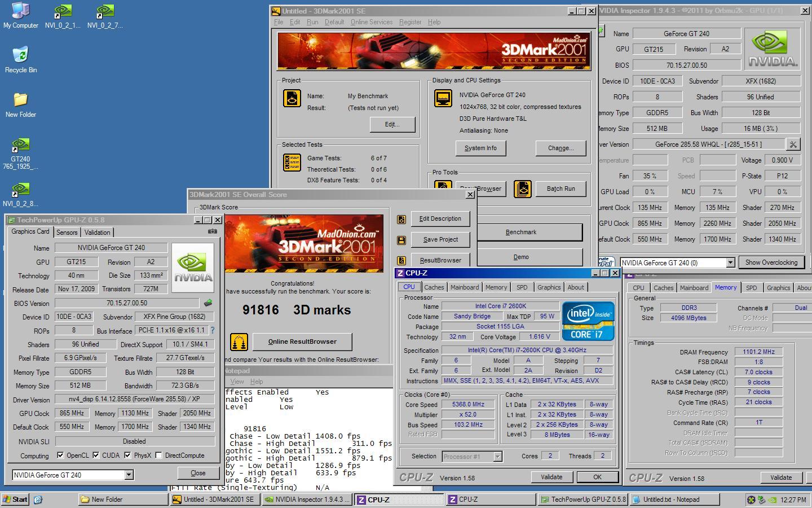This screenshot has height=508, width=812.
Task: Click the OK button in CPU-Z
Action: point(597,477)
